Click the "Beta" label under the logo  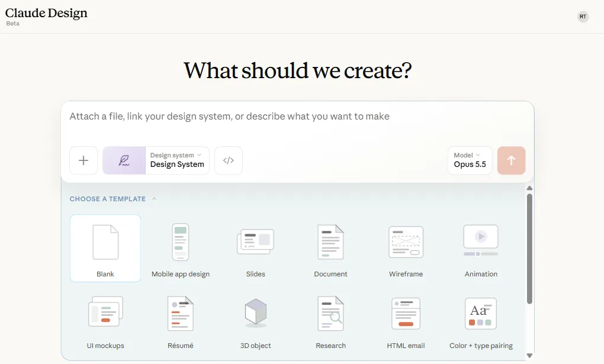point(12,24)
